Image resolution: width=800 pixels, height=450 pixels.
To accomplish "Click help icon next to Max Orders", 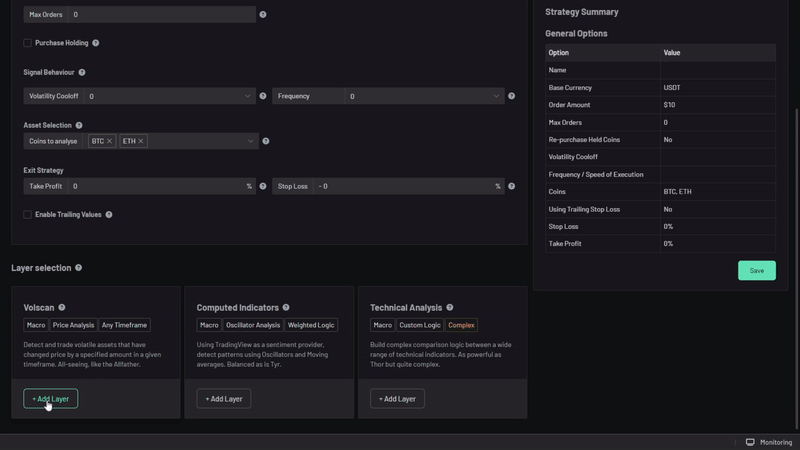I will coord(263,15).
